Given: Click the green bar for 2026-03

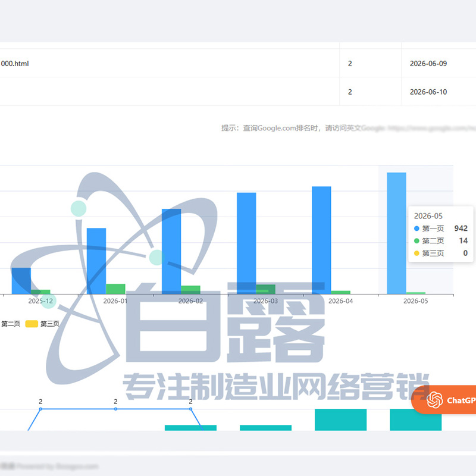Looking at the screenshot, I should pyautogui.click(x=265, y=289).
